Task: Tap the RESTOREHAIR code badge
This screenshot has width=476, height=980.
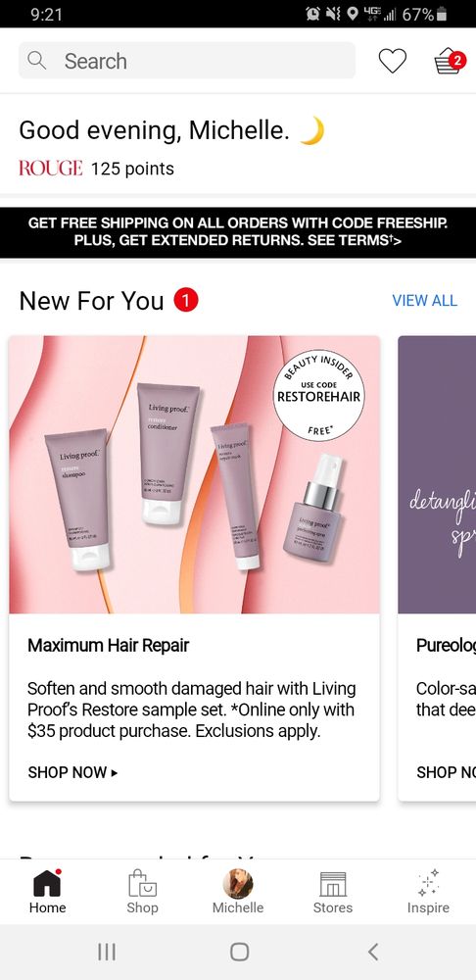Action: 318,396
